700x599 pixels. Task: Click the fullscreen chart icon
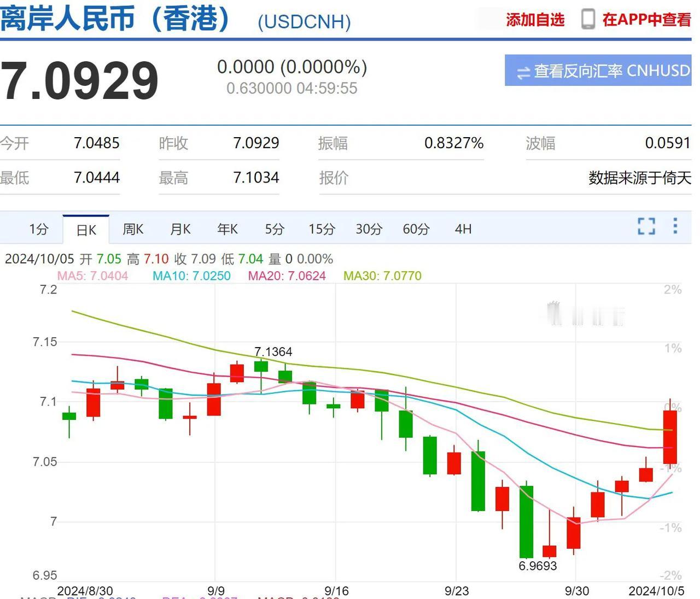646,226
